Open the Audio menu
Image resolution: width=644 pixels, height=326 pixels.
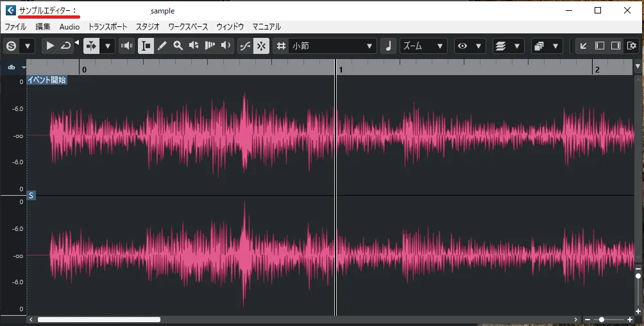pyautogui.click(x=69, y=27)
